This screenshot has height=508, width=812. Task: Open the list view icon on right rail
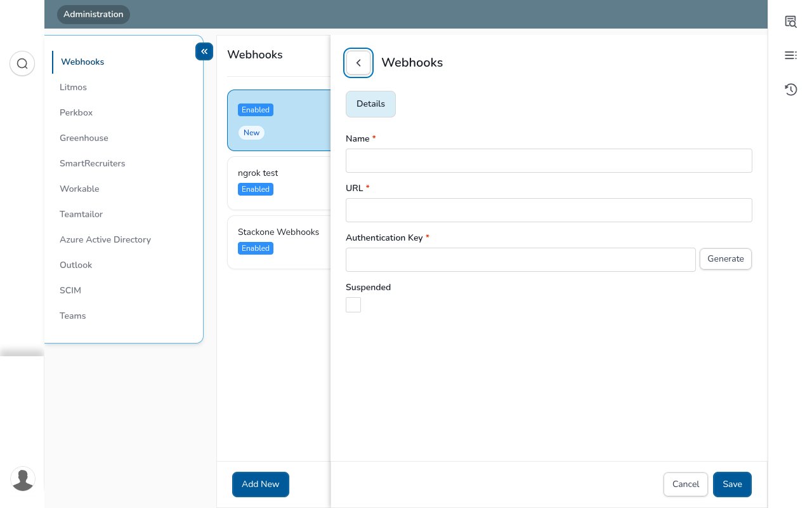click(x=790, y=55)
